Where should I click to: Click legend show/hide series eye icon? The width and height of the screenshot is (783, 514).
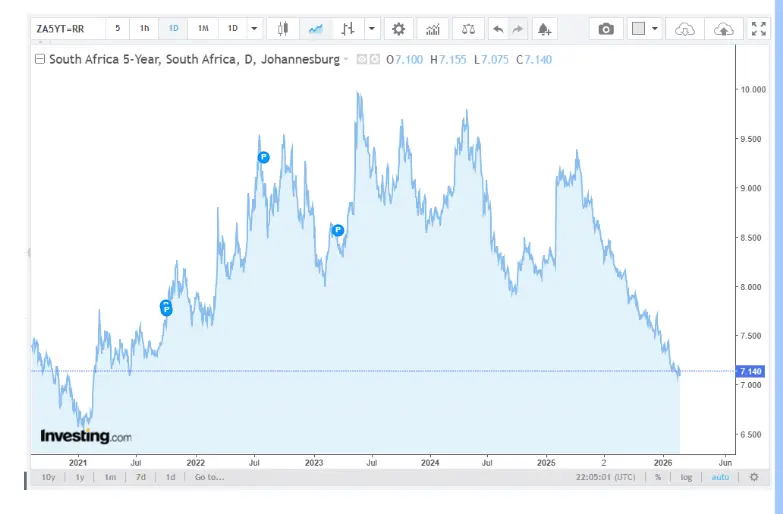pos(362,59)
